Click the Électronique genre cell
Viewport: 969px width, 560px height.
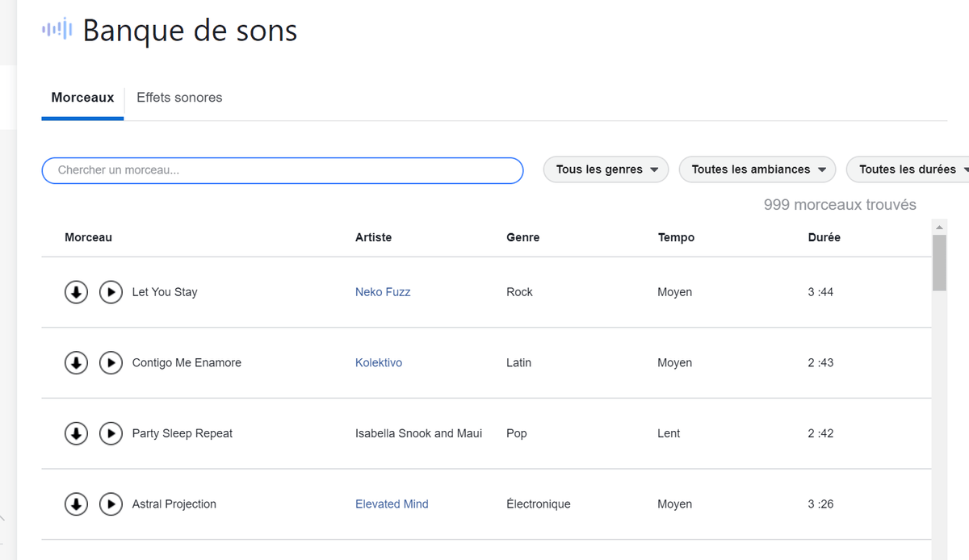pos(539,504)
